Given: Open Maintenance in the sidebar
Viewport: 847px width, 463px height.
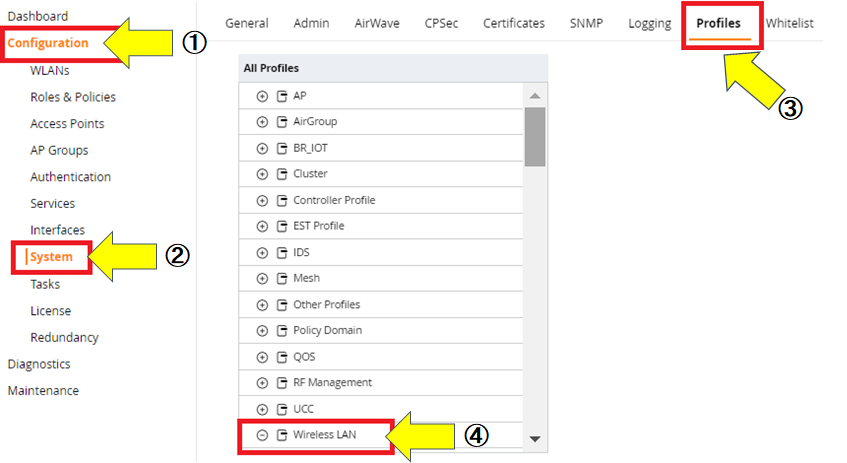Looking at the screenshot, I should [x=43, y=391].
